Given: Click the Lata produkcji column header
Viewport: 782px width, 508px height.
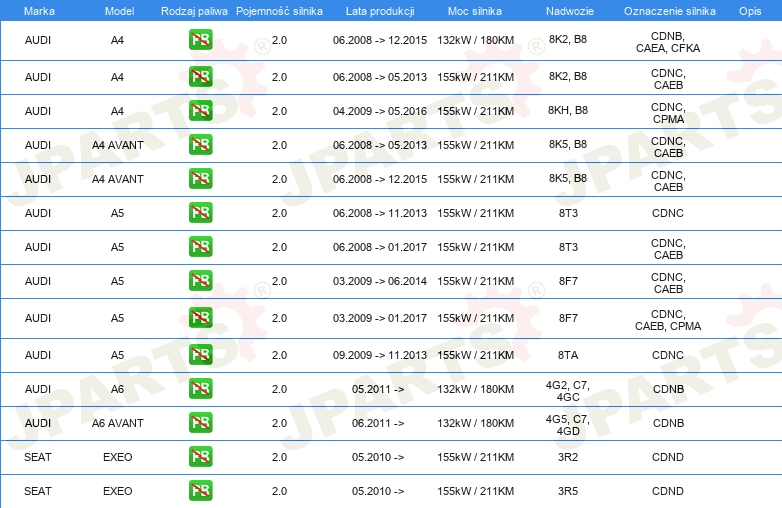Looking at the screenshot, I should coord(380,11).
